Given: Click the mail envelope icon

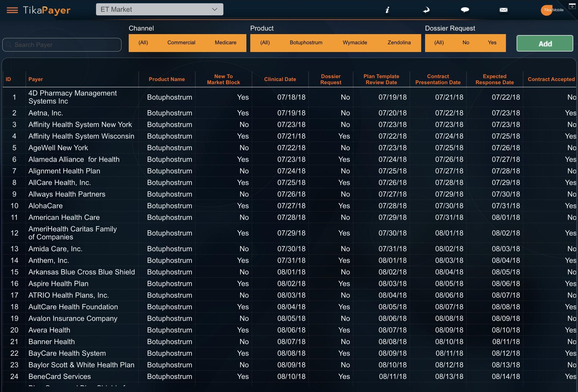Looking at the screenshot, I should pyautogui.click(x=503, y=10).
